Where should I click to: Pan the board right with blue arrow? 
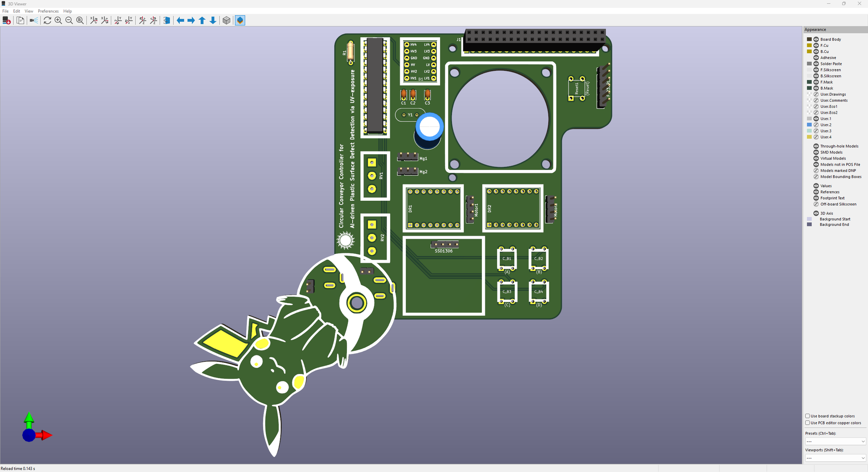tap(191, 21)
